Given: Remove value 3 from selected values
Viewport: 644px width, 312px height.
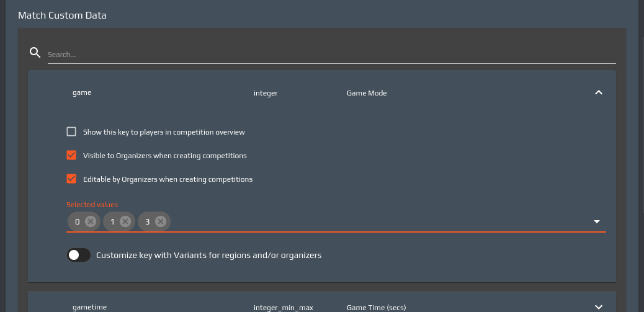Looking at the screenshot, I should [161, 221].
